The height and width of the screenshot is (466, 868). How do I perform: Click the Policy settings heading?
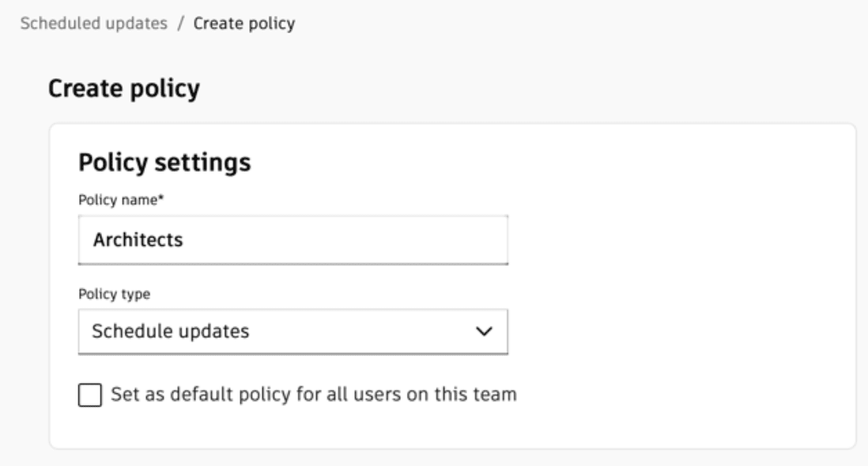[x=164, y=164]
